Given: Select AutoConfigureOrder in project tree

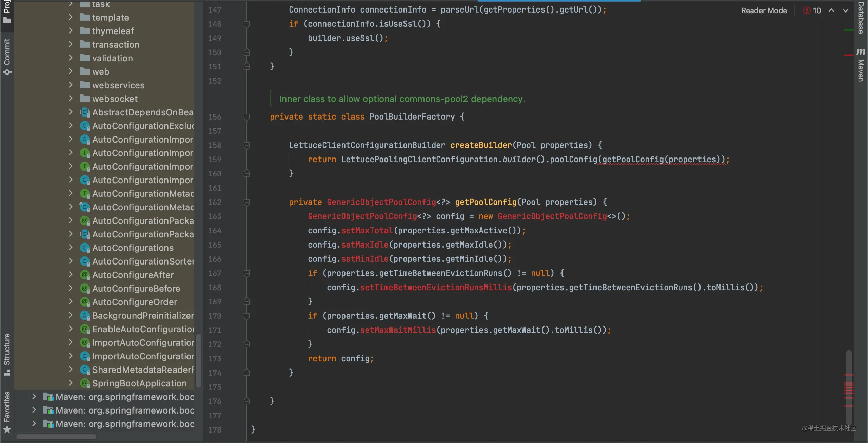Looking at the screenshot, I should (x=135, y=302).
